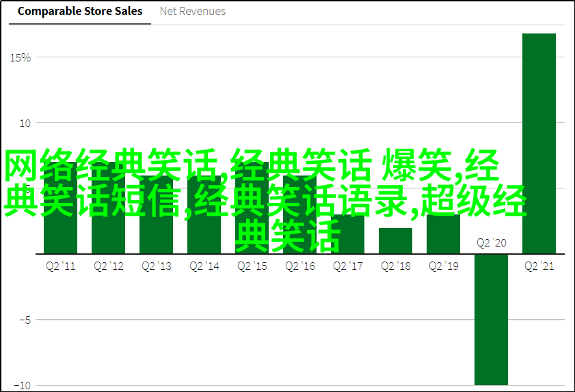
Task: Click the Q2 '19 bar
Action: point(443,236)
